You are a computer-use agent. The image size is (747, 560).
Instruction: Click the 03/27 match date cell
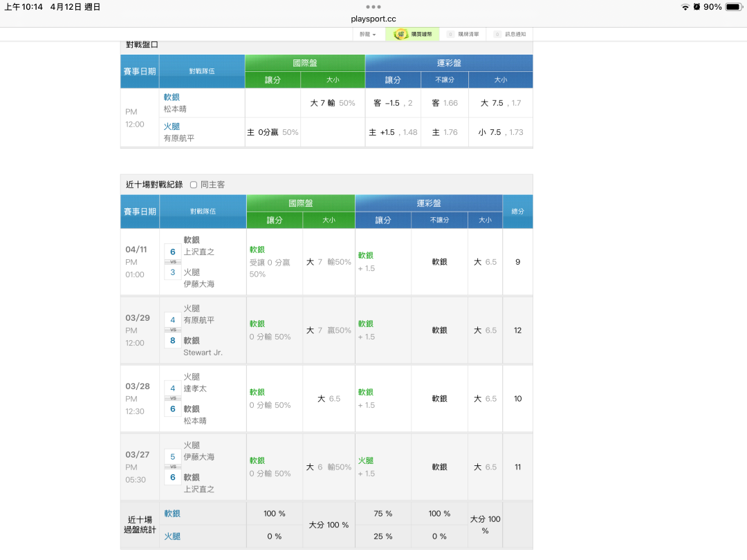(140, 467)
